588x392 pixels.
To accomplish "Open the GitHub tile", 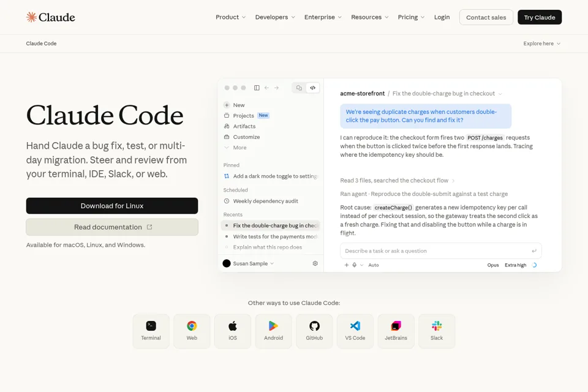I will pyautogui.click(x=314, y=331).
